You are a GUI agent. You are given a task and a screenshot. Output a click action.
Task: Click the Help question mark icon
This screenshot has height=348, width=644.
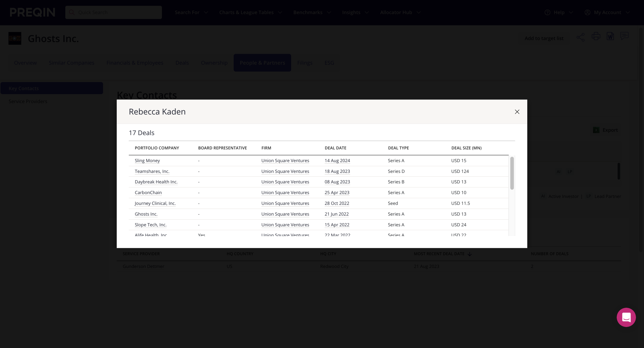point(547,12)
